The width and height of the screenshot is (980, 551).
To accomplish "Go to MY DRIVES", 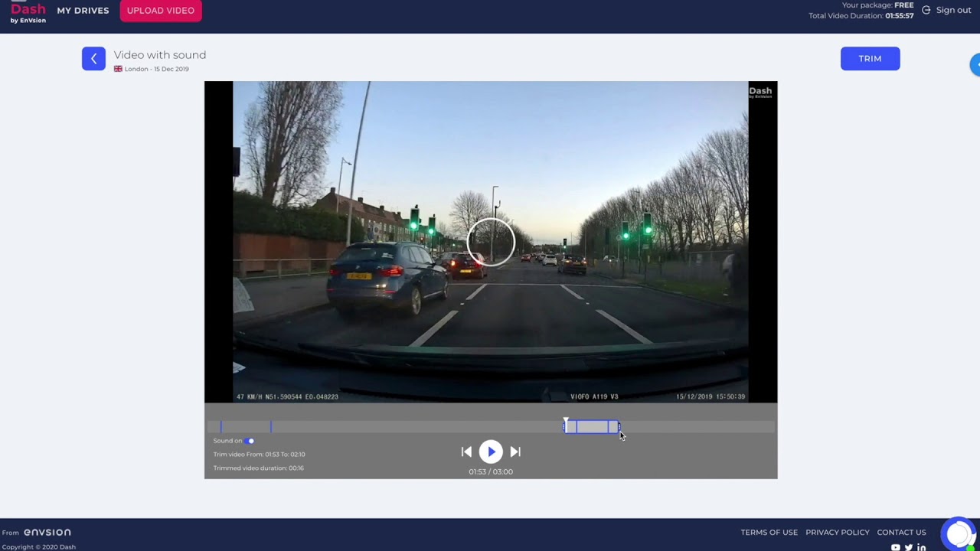I will (x=83, y=11).
